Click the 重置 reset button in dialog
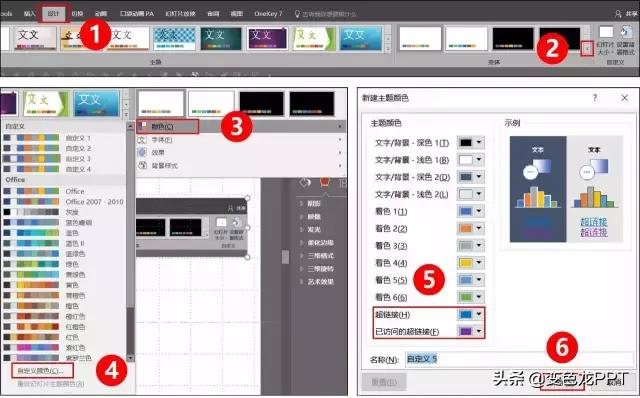 [384, 382]
